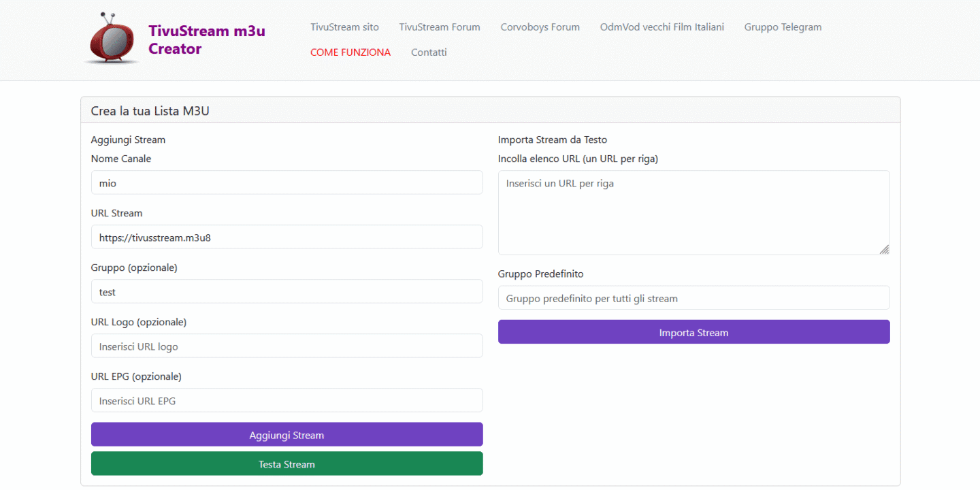The image size is (980, 490).
Task: Click the Gruppo Predefinito label
Action: (541, 274)
